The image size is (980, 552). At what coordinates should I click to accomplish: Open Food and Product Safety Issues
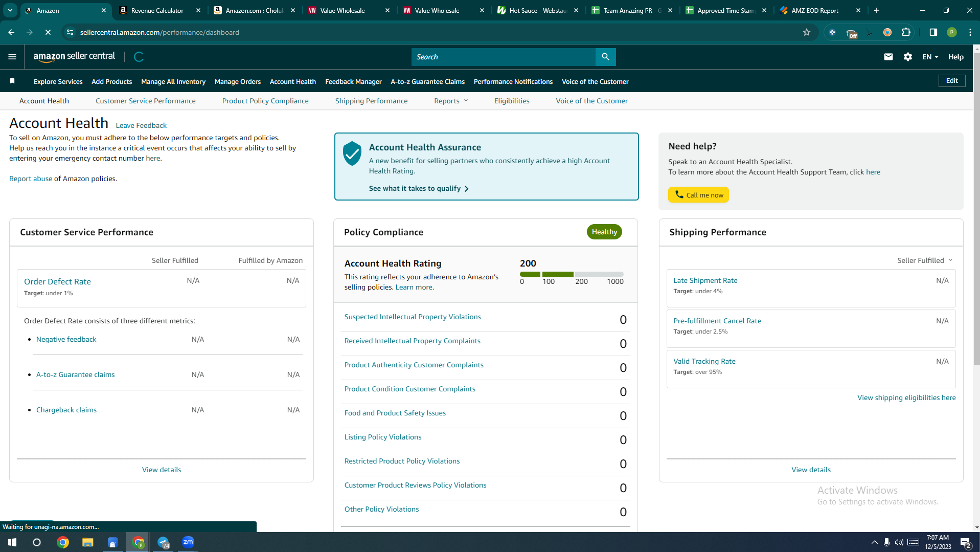(x=395, y=413)
